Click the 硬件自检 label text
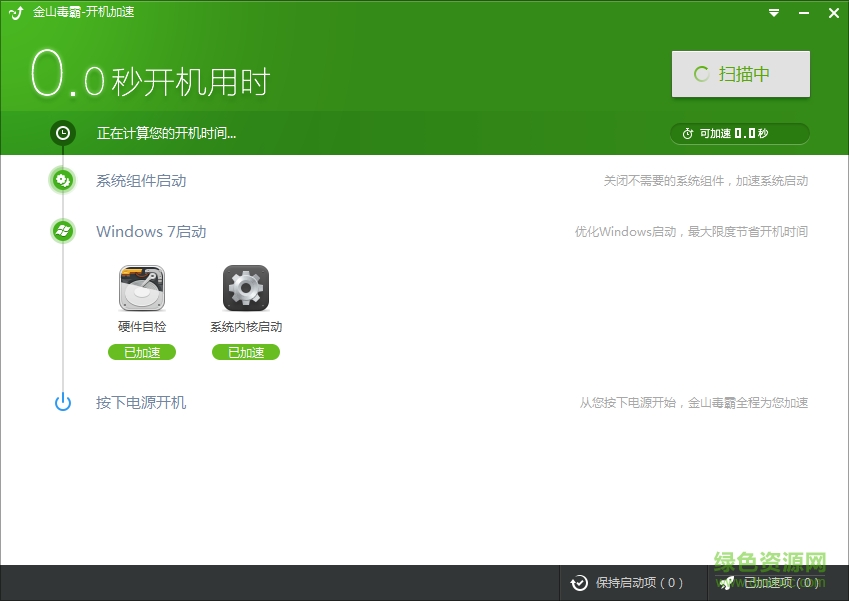 [x=142, y=326]
